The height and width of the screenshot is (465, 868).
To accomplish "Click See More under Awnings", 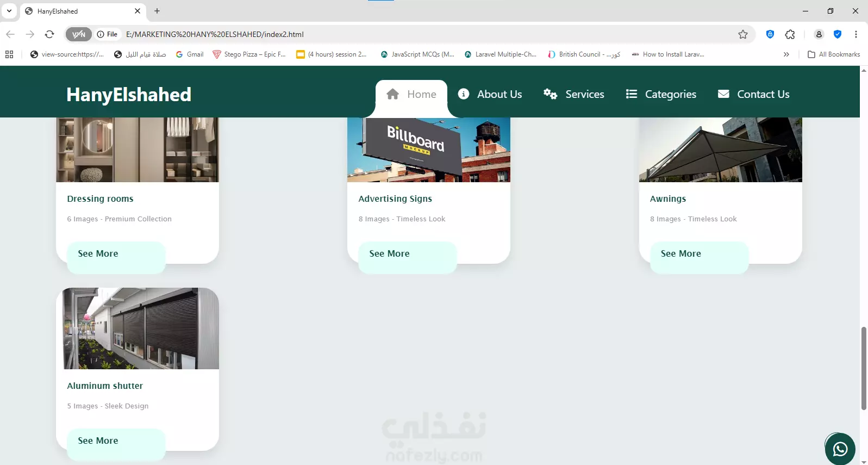I will pyautogui.click(x=699, y=257).
